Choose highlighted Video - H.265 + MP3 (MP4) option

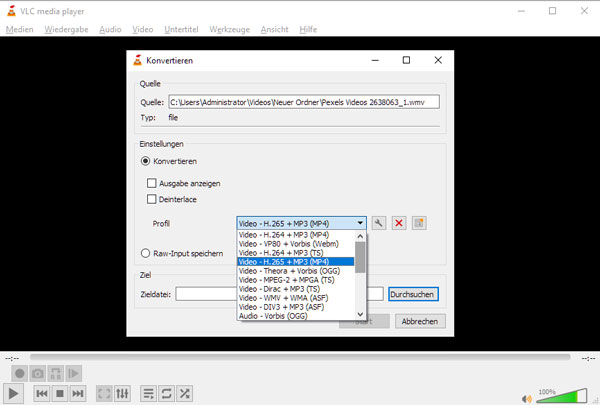(x=295, y=262)
